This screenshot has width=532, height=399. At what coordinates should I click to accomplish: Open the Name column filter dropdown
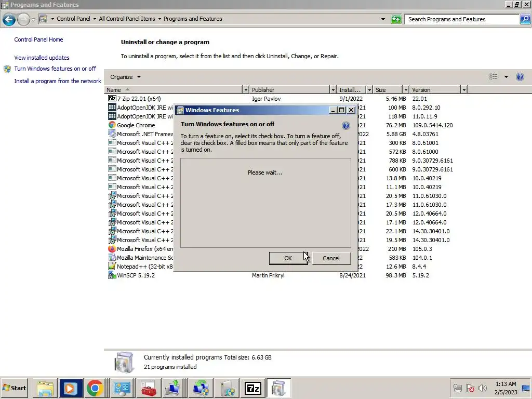click(246, 89)
